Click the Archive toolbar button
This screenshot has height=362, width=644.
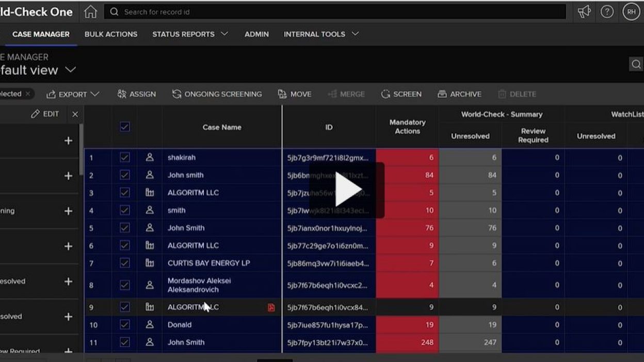coord(459,94)
